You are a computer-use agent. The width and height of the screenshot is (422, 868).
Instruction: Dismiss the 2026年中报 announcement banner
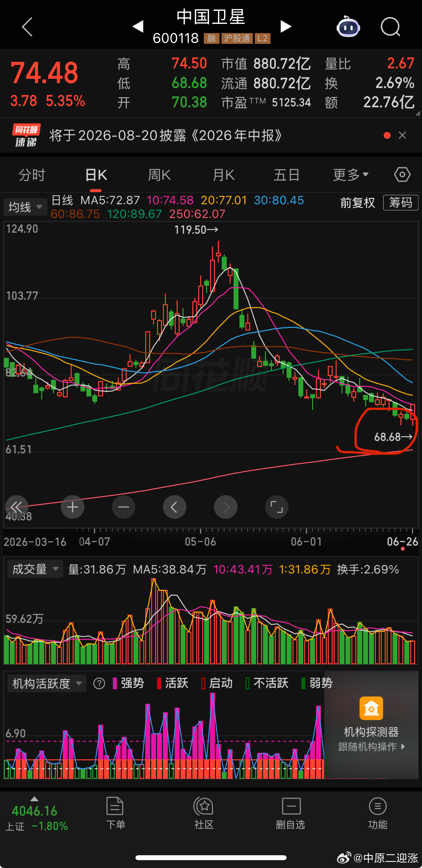pos(402,136)
